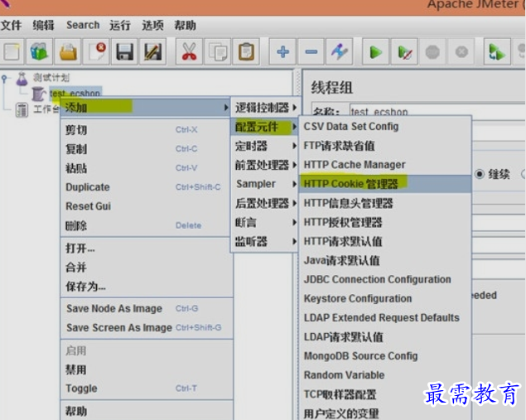The width and height of the screenshot is (526, 420).
Task: Open the Sampler submenu
Action: pyautogui.click(x=265, y=184)
